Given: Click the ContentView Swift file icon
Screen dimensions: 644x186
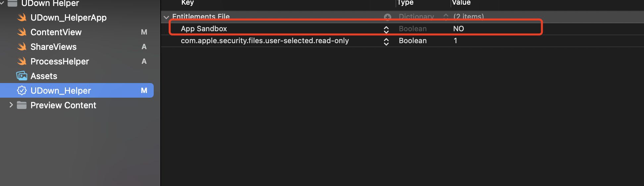Looking at the screenshot, I should 22,32.
